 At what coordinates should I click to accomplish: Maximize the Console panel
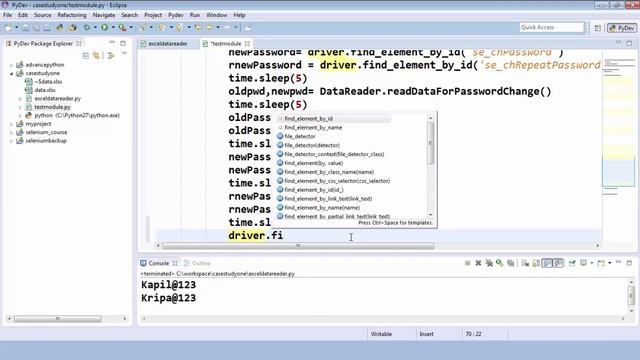coord(629,263)
